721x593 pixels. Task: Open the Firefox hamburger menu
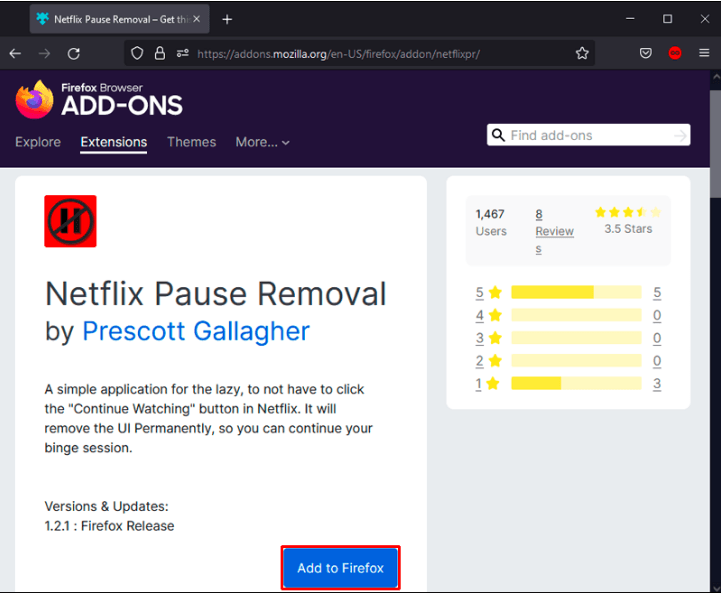pyautogui.click(x=704, y=53)
